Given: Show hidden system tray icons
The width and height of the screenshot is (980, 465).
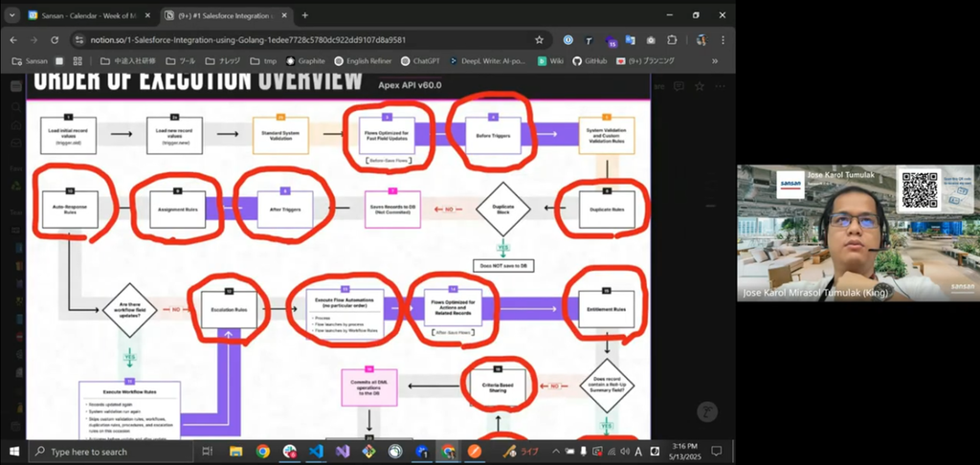Looking at the screenshot, I should [x=556, y=452].
